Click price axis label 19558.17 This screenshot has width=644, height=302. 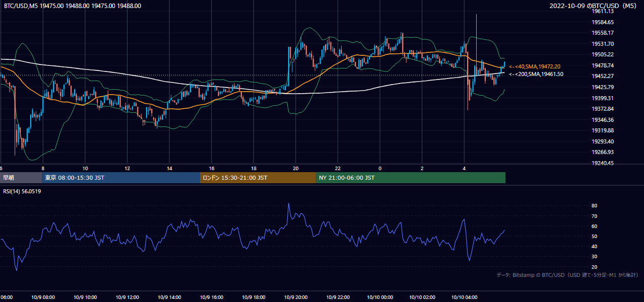[603, 33]
